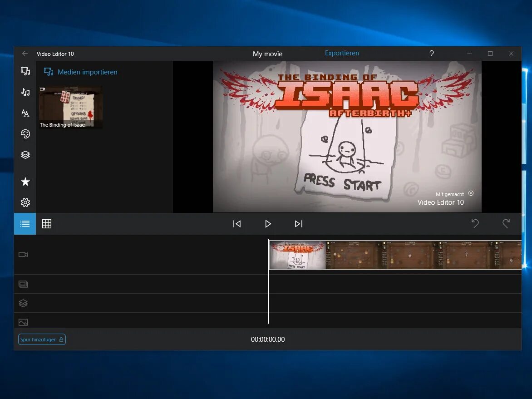Open the music library sidebar icon
Image resolution: width=532 pixels, height=399 pixels.
(x=25, y=92)
